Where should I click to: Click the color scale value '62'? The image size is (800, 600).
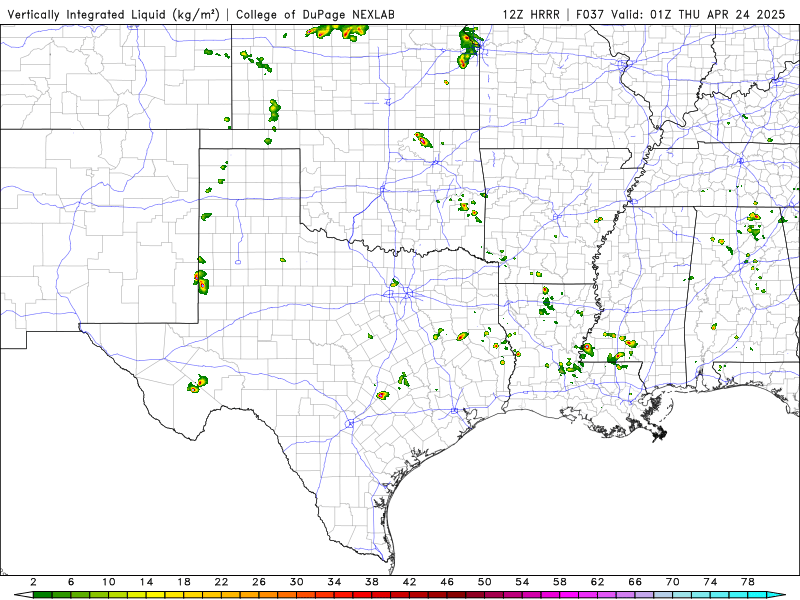(598, 582)
